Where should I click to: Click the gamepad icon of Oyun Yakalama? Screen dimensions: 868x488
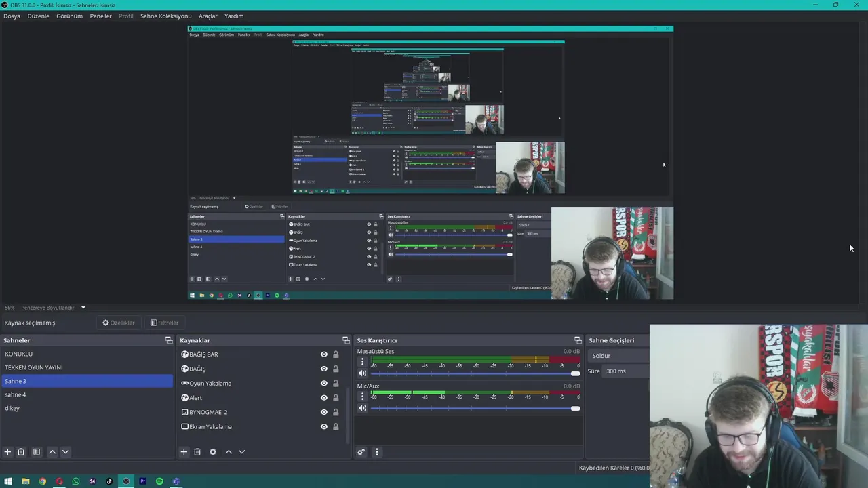click(x=184, y=383)
